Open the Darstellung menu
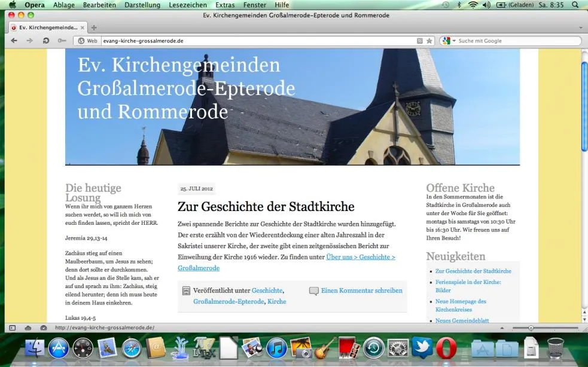 pos(142,5)
